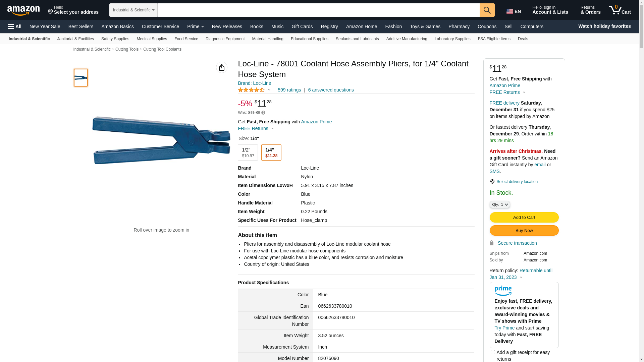The width and height of the screenshot is (644, 362).
Task: Click the delivery location pin icon
Action: [492, 182]
